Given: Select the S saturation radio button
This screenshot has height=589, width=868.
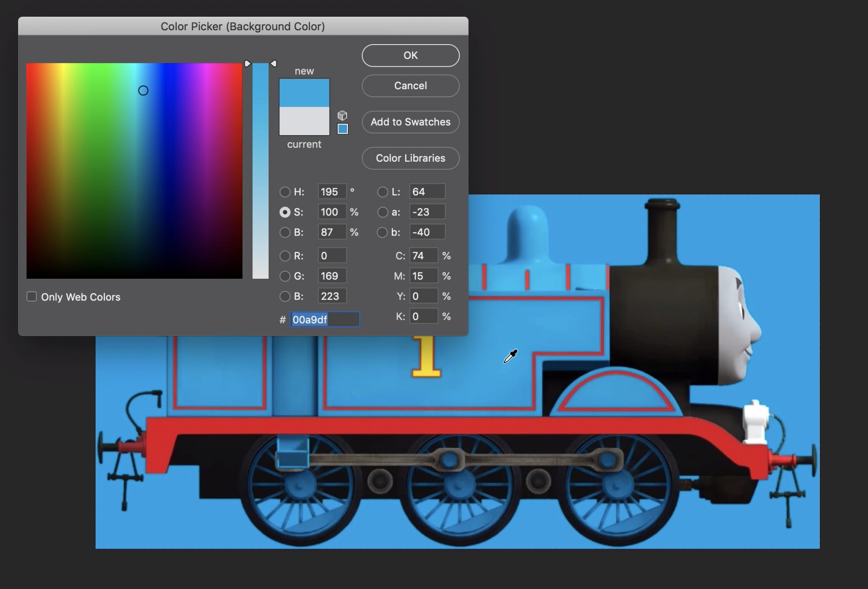Looking at the screenshot, I should coord(285,212).
